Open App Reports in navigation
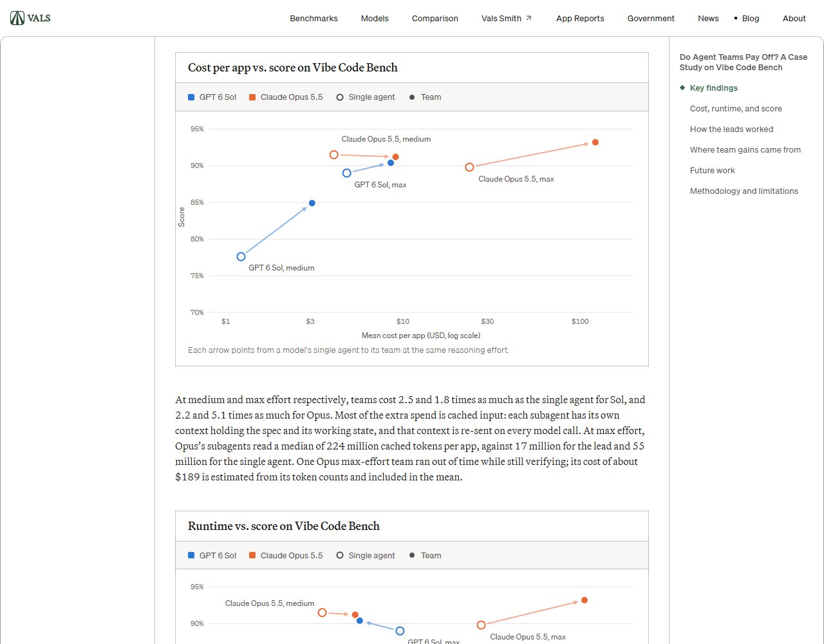The height and width of the screenshot is (644, 824). pyautogui.click(x=580, y=18)
